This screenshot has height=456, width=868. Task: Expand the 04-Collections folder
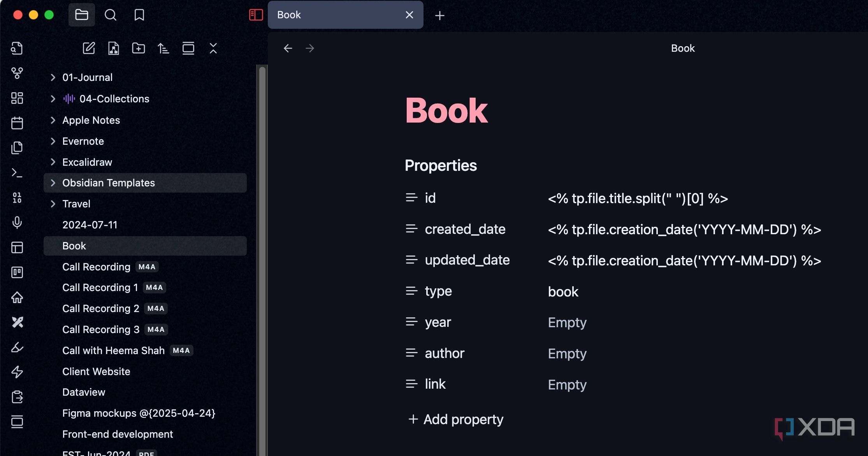coord(53,99)
